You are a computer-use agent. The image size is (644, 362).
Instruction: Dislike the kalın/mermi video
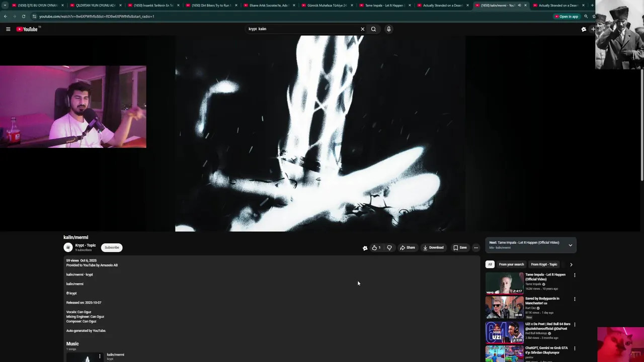click(389, 247)
